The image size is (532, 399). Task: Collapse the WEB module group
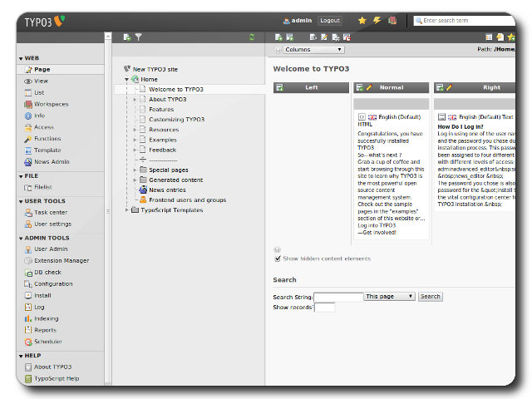tap(21, 58)
